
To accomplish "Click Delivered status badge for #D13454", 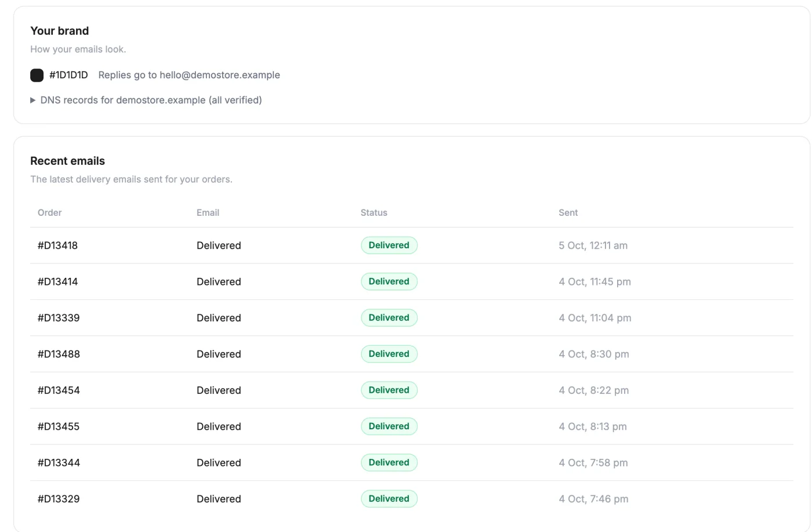I will point(389,390).
